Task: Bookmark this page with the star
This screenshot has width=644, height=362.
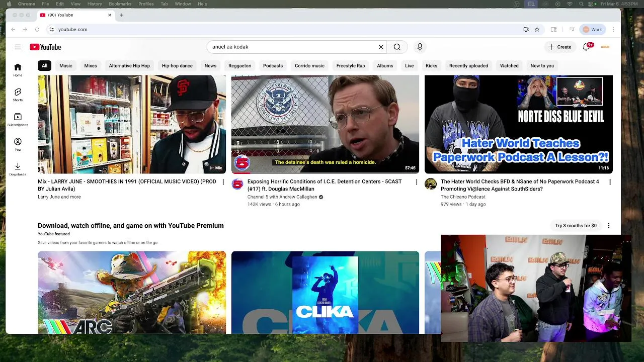Action: (x=537, y=30)
